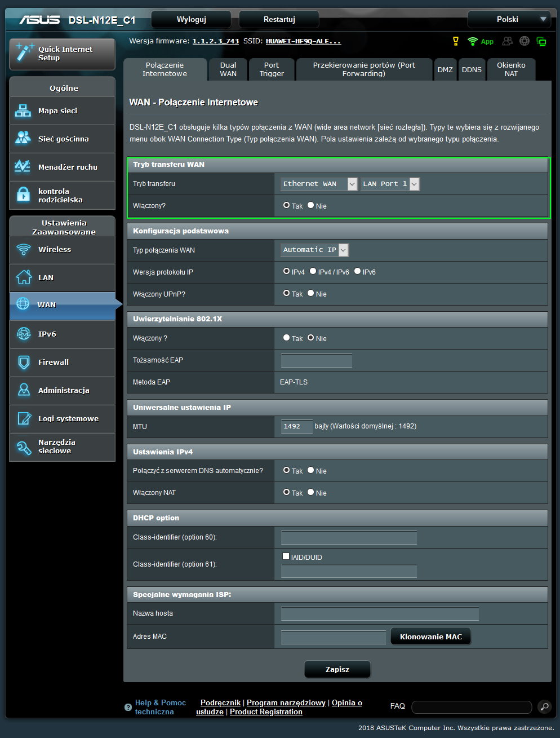
Task: Open the LAN house icon
Action: point(23,277)
